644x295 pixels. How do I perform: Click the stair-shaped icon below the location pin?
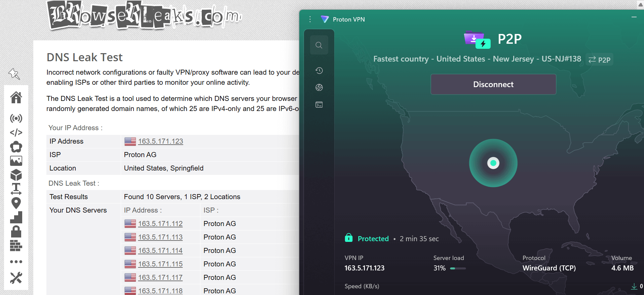[x=16, y=217]
